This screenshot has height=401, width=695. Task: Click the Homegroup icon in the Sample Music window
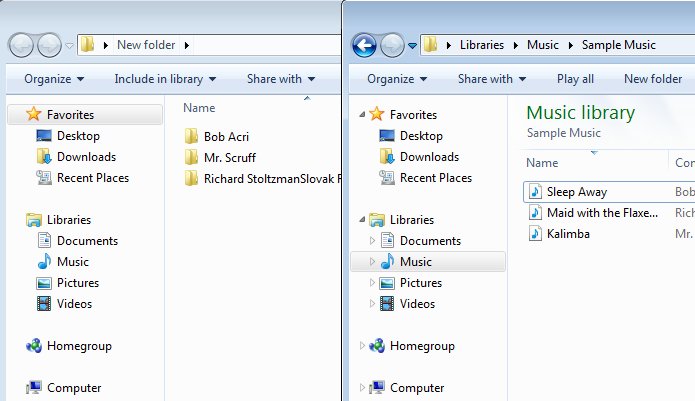(377, 346)
